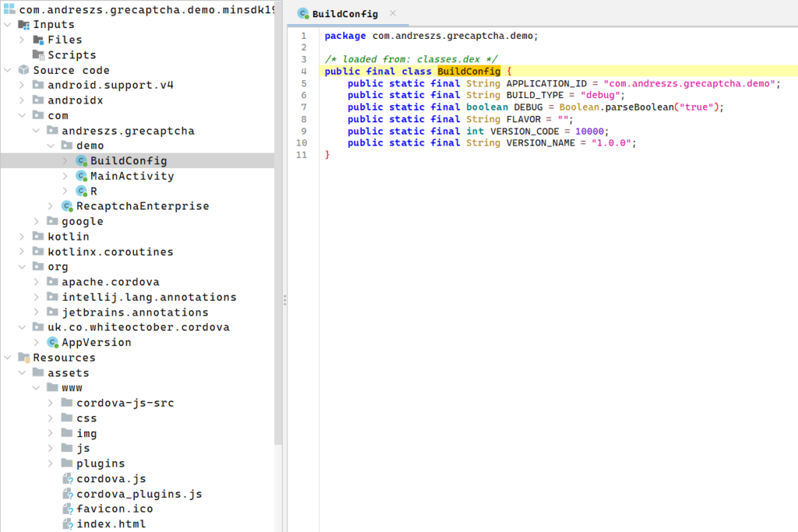
Task: Expand the androidx package
Action: point(22,100)
